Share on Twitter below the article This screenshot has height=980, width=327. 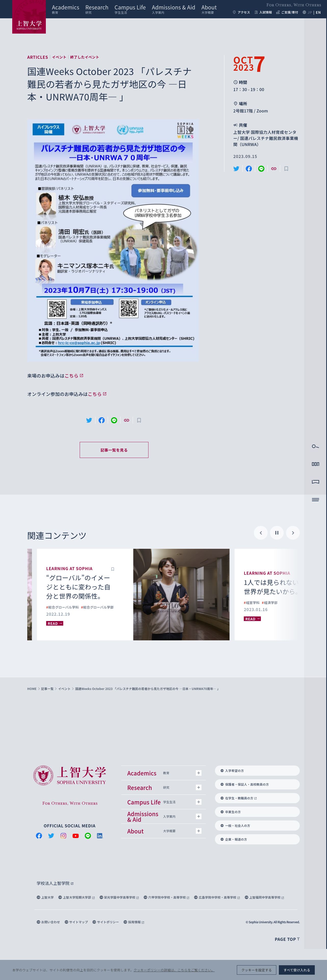click(x=89, y=420)
